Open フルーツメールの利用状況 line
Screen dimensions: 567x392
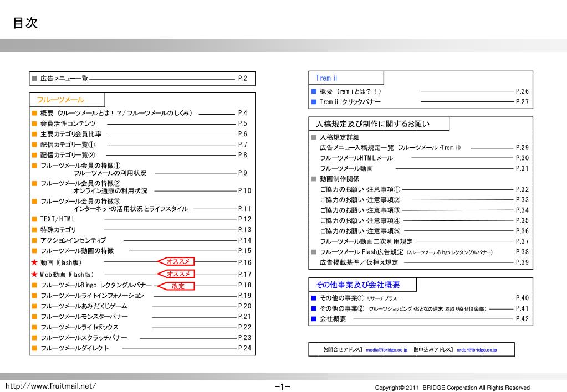click(x=110, y=173)
